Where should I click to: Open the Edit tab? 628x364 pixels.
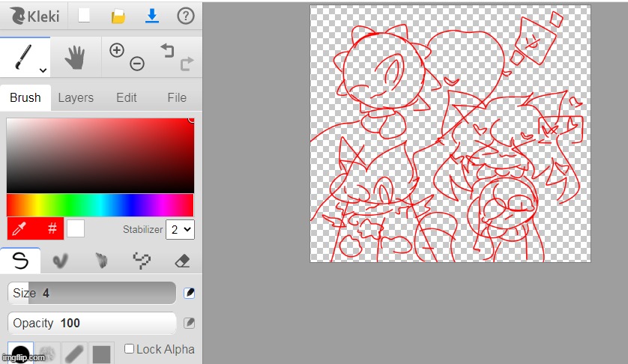(127, 97)
